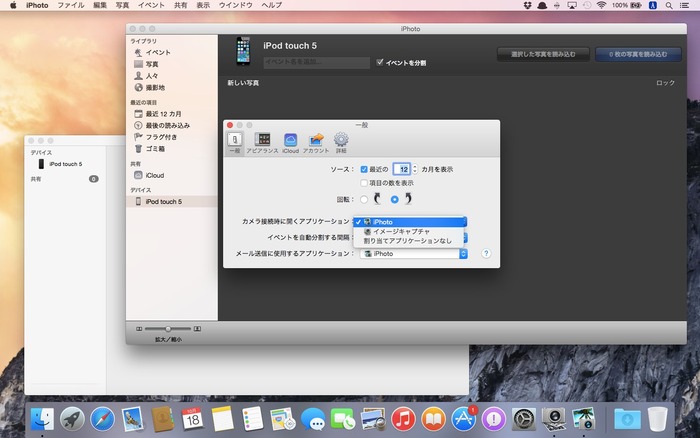Open Messages from the Dock
Screen dimensions: 700x438
(312, 419)
